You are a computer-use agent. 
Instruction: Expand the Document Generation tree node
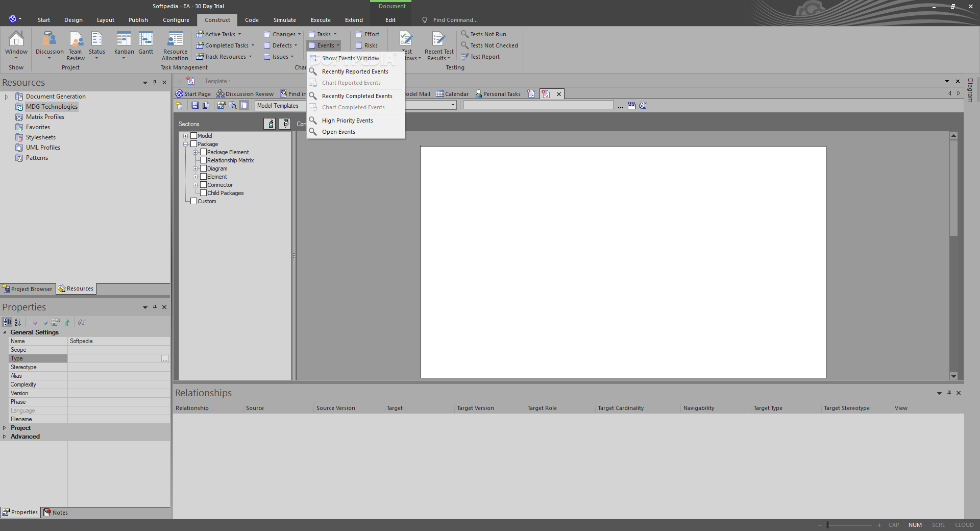pos(6,96)
